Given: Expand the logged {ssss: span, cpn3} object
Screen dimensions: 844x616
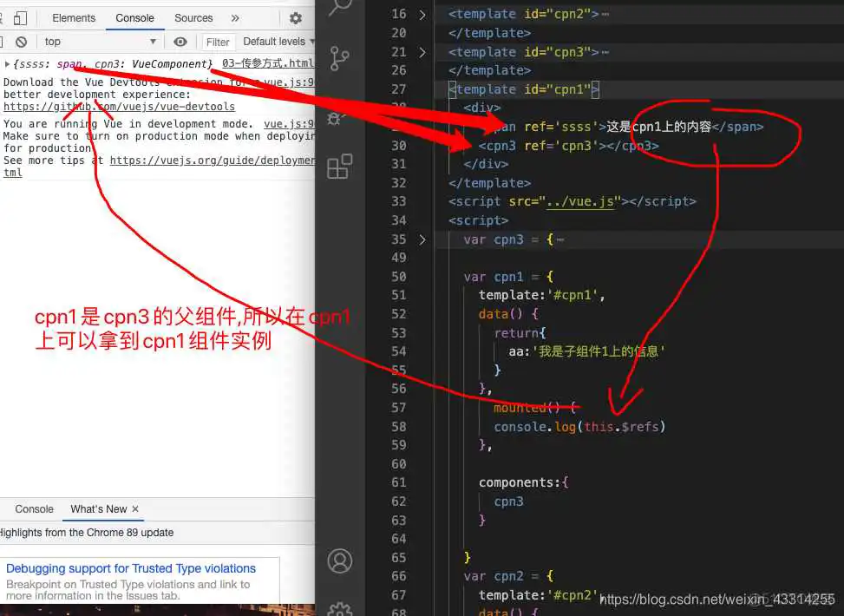Looking at the screenshot, I should (x=8, y=64).
